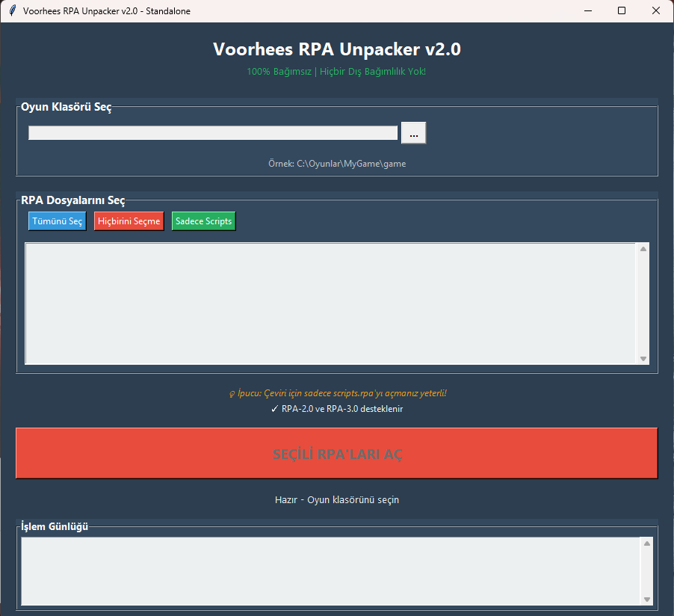Start extraction with 'SEÇİLİ RPA'LARI AÇ'
This screenshot has width=674, height=616.
click(x=336, y=453)
